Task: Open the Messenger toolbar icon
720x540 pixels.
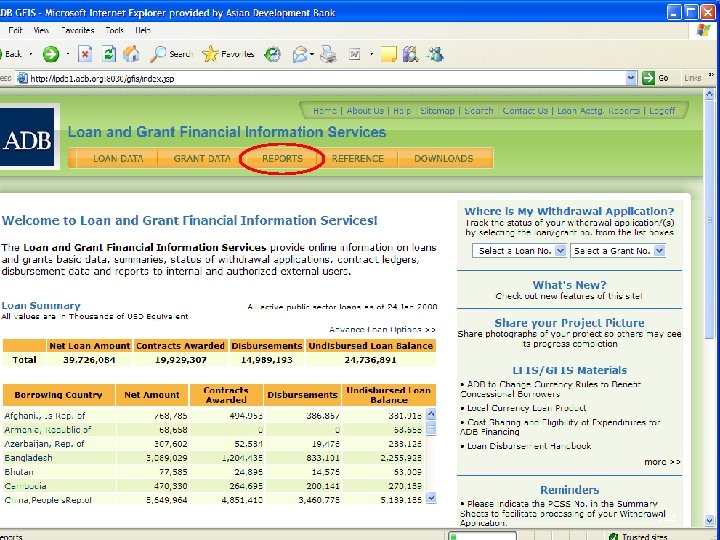Action: point(435,55)
